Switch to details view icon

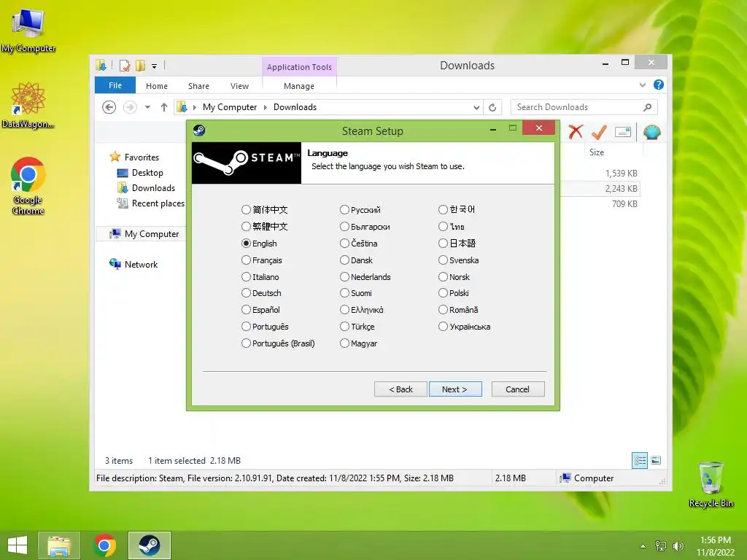pyautogui.click(x=640, y=461)
